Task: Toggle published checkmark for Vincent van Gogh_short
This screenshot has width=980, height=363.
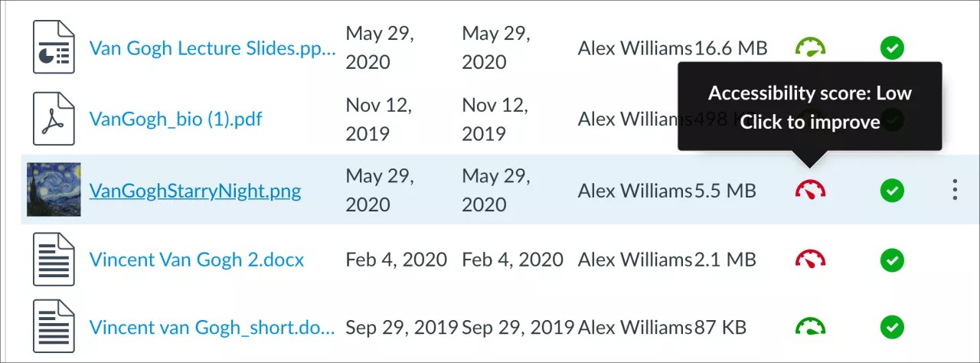Action: 891,327
